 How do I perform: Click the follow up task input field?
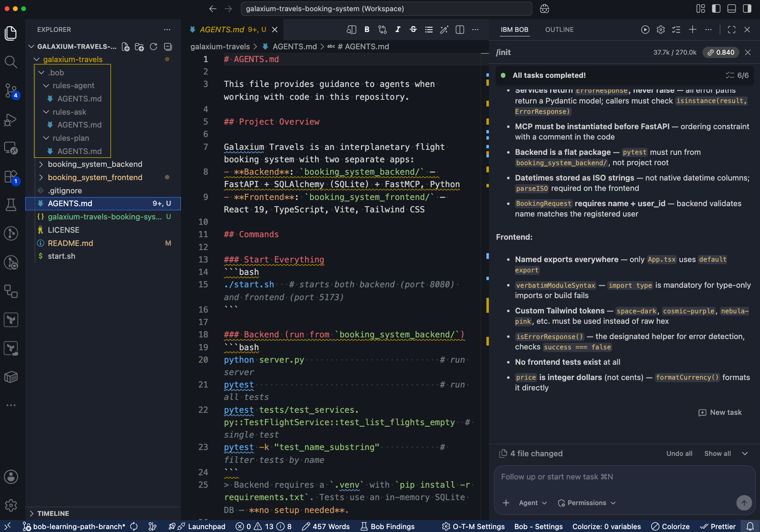[625, 477]
